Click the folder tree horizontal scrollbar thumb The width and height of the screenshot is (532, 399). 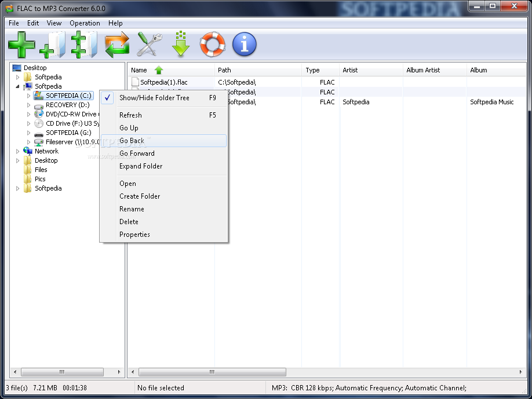62,372
